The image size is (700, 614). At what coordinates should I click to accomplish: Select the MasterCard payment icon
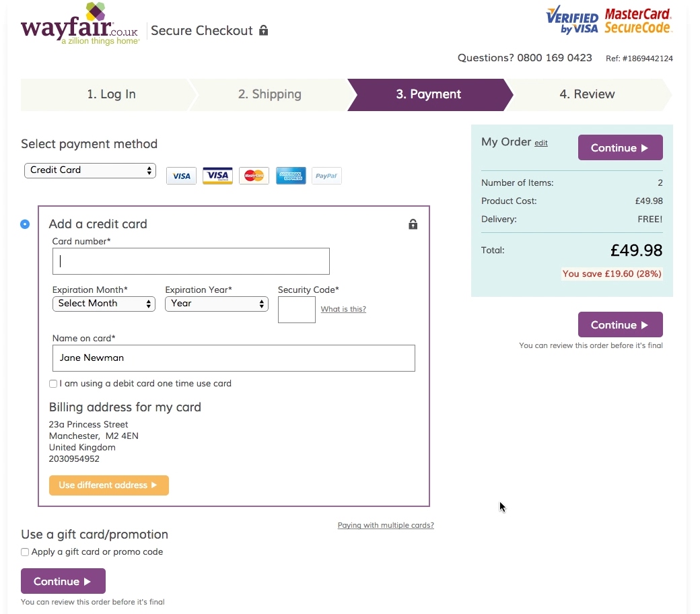pyautogui.click(x=254, y=175)
